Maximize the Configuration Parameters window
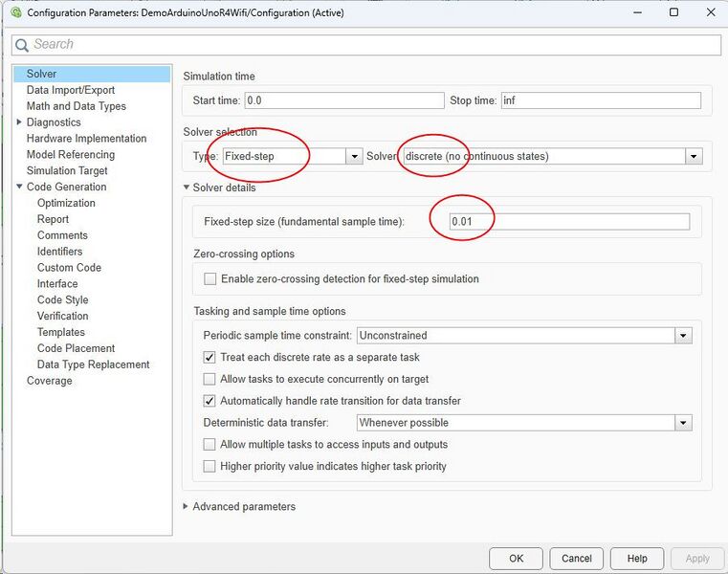Screen dimensions: 728x574 point(674,12)
